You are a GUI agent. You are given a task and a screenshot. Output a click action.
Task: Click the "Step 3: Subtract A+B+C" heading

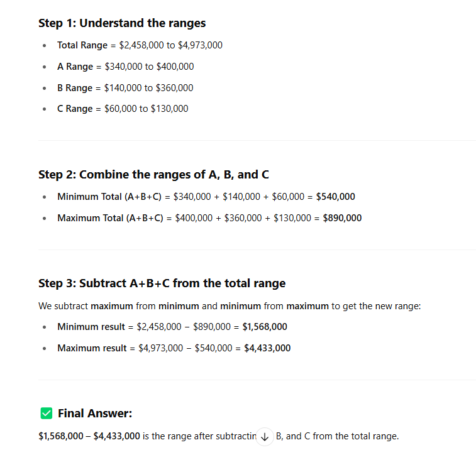tap(162, 283)
